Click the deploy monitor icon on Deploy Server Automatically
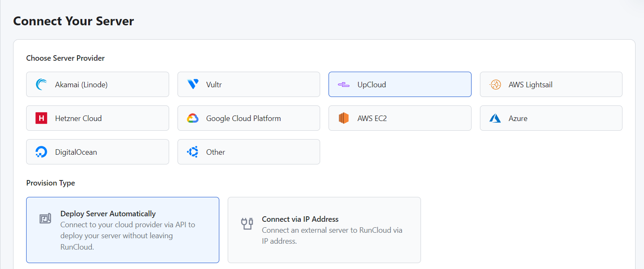The width and height of the screenshot is (644, 269). 45,219
